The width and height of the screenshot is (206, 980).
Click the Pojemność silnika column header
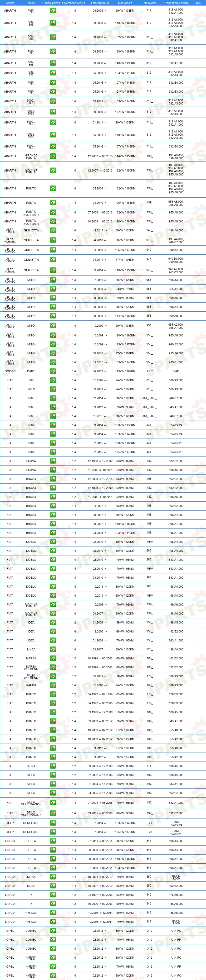[x=74, y=3]
